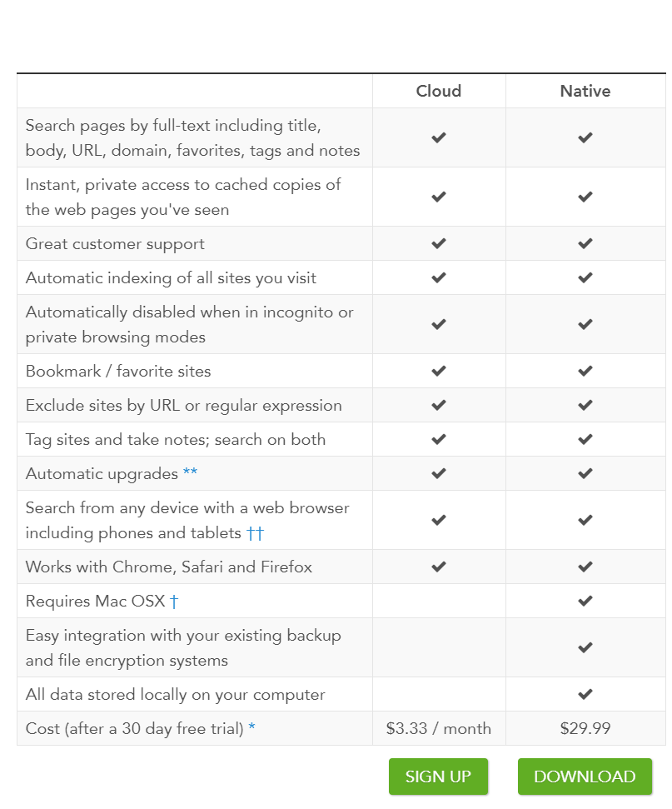Follow the dagger footnote beside Requires Mac OSX
Viewport: 672px width, 809px height.
pos(174,602)
